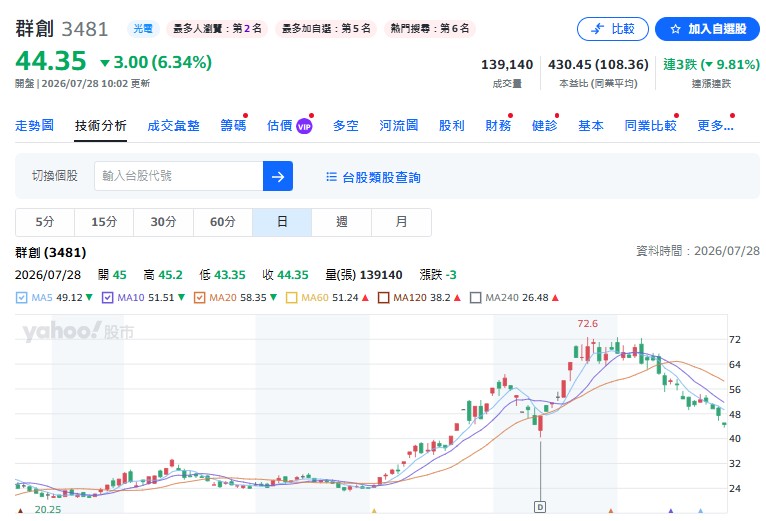766x521 pixels.
Task: Select the 月 monthly chart interval
Action: [x=401, y=222]
